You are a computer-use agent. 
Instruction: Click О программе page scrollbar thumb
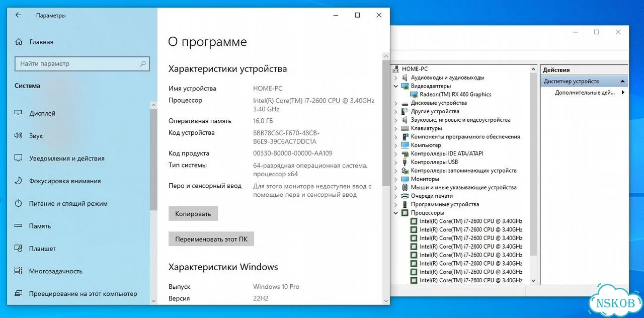point(386,124)
